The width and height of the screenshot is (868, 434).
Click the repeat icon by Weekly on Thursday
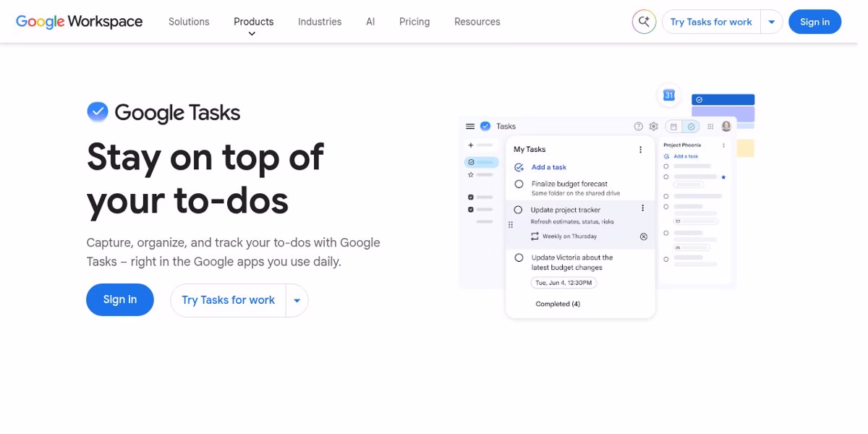[x=535, y=237]
